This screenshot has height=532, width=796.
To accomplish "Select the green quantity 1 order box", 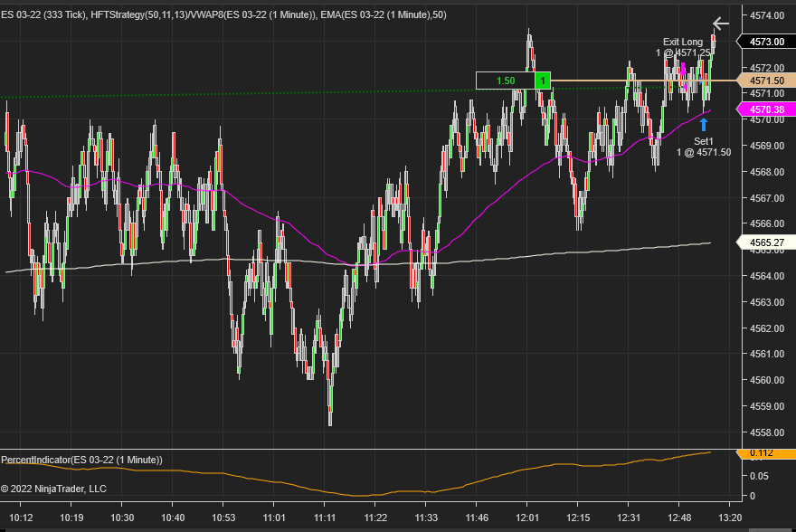I will 543,81.
